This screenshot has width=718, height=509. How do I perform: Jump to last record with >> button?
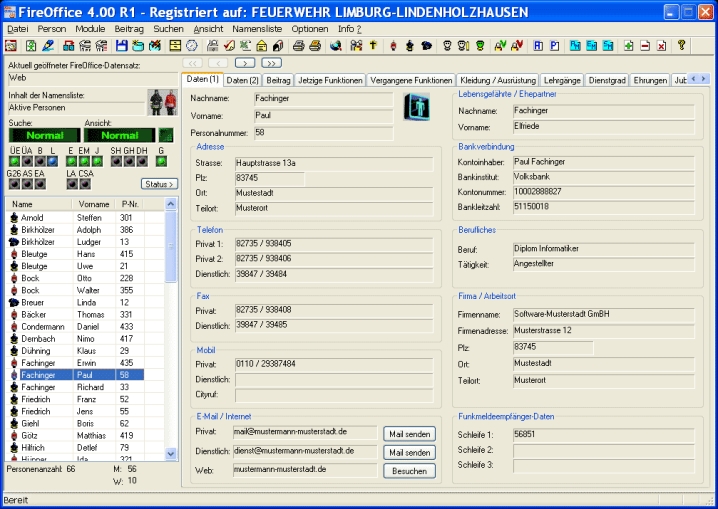tap(271, 63)
